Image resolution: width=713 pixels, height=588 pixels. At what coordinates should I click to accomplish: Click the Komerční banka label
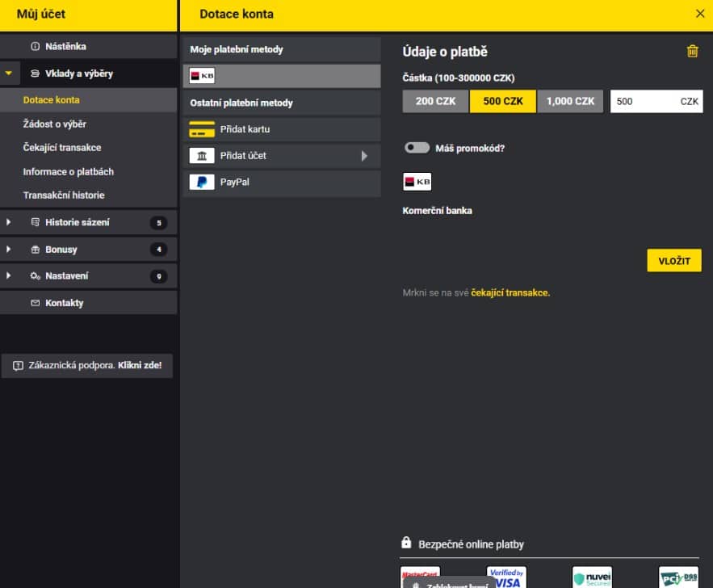coord(437,211)
